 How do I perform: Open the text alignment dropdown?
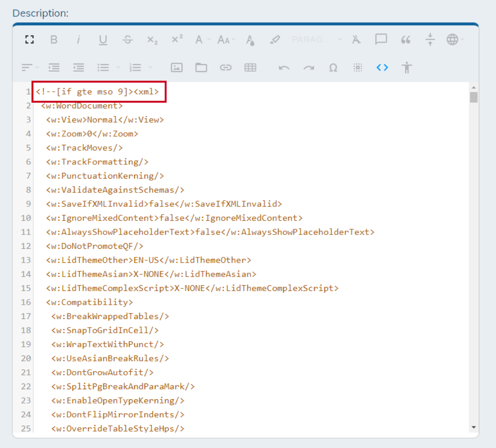30,67
